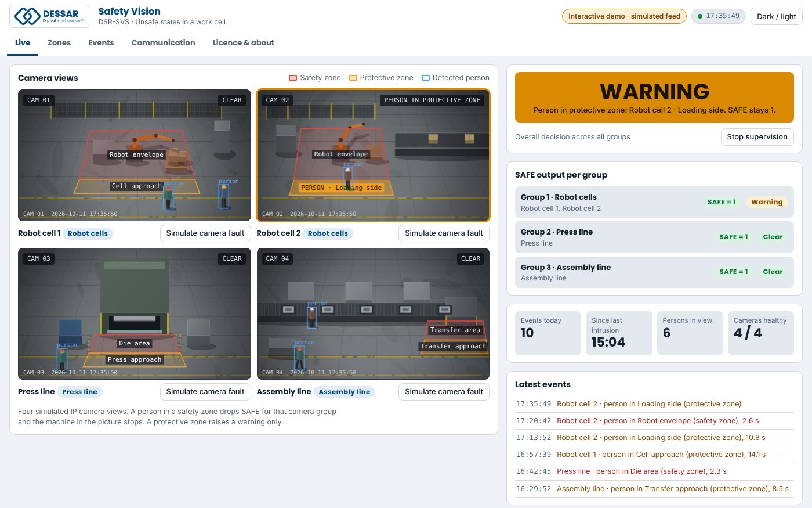
Task: Click the Transfer area label in CAM 04
Action: pos(455,330)
